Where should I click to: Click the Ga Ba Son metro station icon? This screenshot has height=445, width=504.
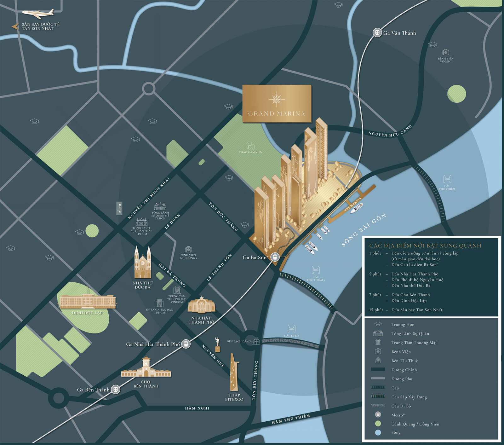pyautogui.click(x=276, y=257)
